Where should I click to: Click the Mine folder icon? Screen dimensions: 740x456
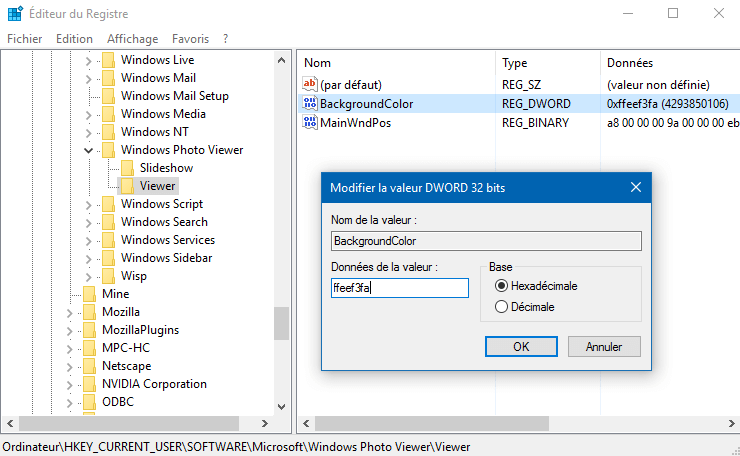90,294
